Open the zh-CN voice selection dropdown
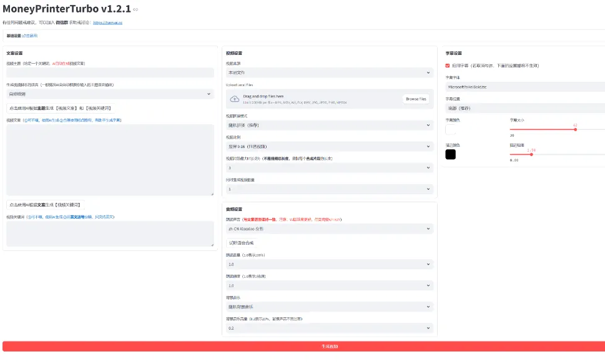Image resolution: width=605 pixels, height=364 pixels. click(x=329, y=229)
